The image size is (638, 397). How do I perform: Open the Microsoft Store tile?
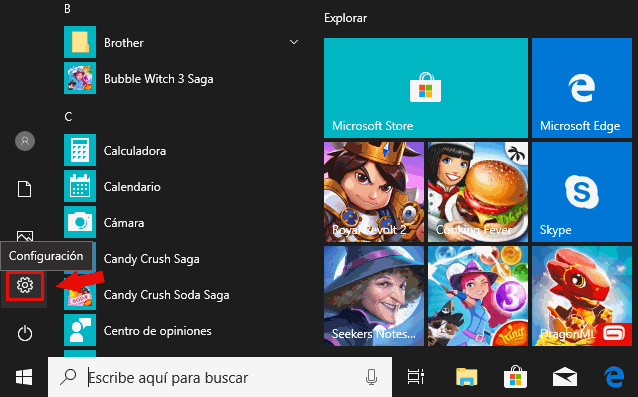click(x=426, y=88)
